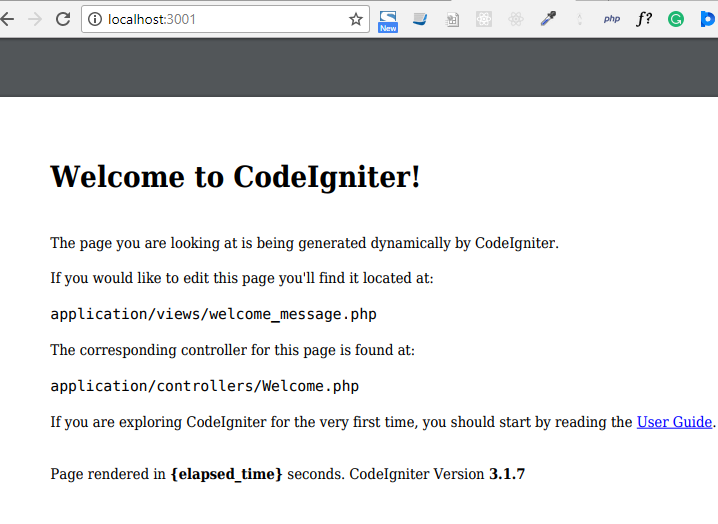Click the faint grey extension icon before php
The width and height of the screenshot is (718, 524).
coord(580,19)
